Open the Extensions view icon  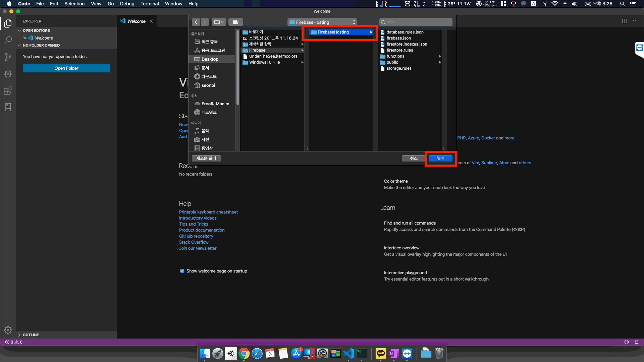[x=8, y=90]
